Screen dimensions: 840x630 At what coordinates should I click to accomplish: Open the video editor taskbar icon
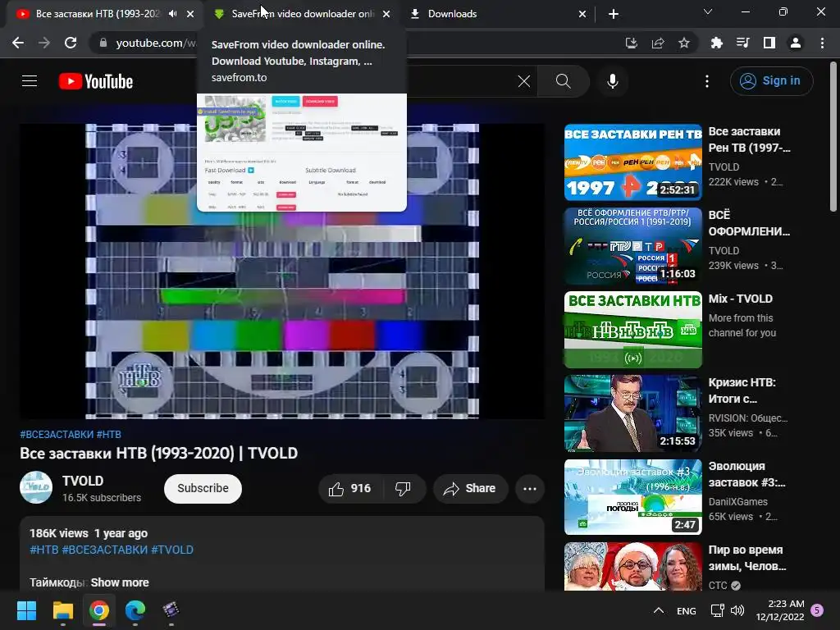[x=171, y=610]
